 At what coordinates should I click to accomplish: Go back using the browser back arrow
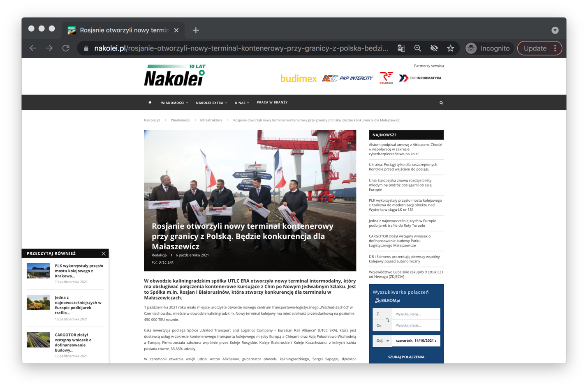[33, 48]
